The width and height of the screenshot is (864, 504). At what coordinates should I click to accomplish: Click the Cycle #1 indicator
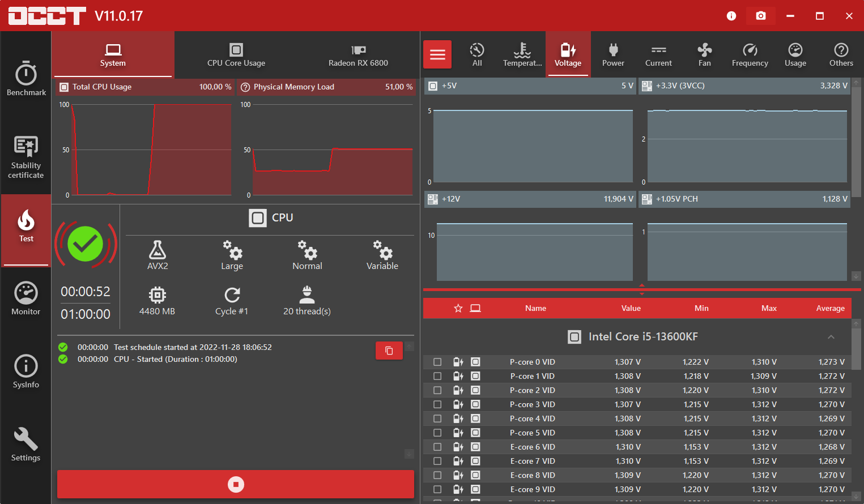coord(232,301)
